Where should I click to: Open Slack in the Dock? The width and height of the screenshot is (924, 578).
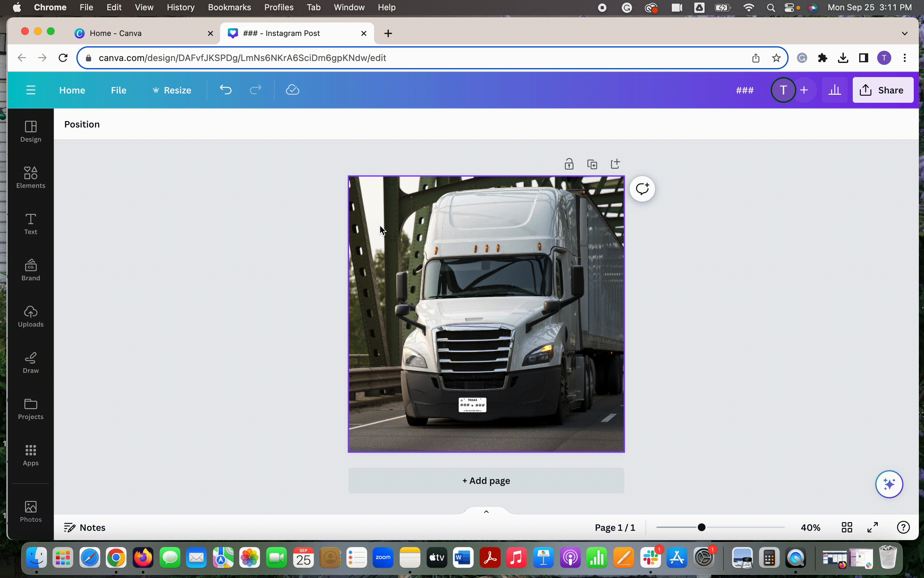tap(650, 557)
